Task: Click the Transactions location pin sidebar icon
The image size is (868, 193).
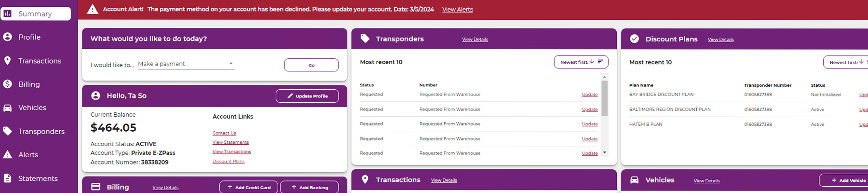Action: tap(8, 61)
